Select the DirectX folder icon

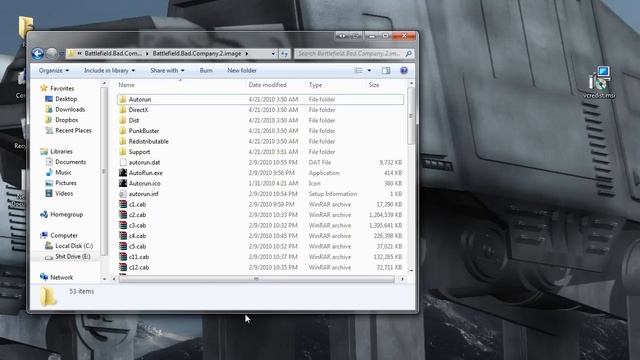tap(123, 110)
